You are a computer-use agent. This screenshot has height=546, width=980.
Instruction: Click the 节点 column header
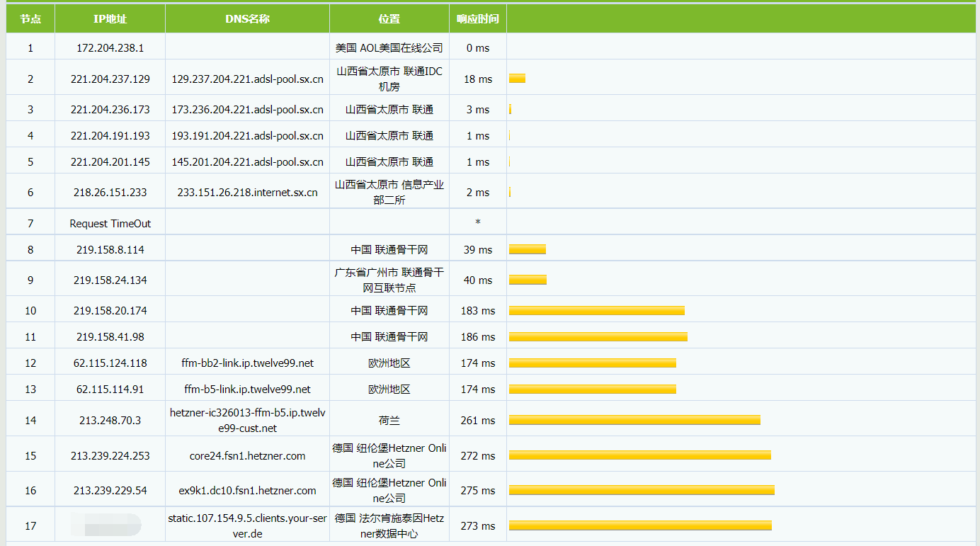[30, 19]
